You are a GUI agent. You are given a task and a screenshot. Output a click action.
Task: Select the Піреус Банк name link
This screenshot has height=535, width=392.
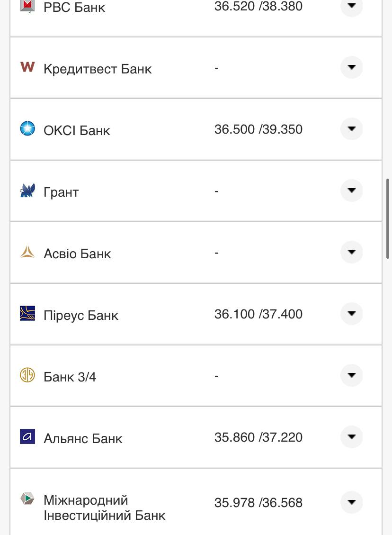tap(81, 316)
